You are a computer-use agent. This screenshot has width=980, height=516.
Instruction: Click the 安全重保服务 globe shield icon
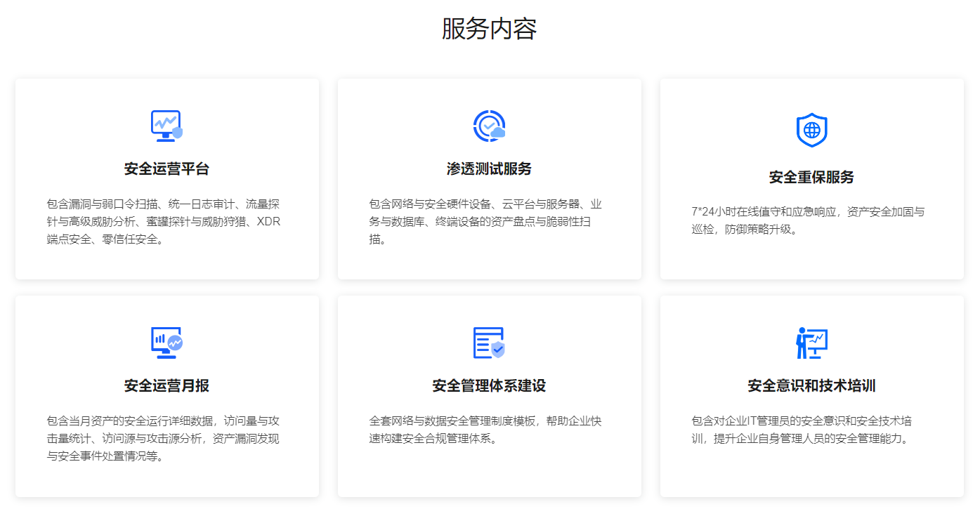click(x=811, y=130)
